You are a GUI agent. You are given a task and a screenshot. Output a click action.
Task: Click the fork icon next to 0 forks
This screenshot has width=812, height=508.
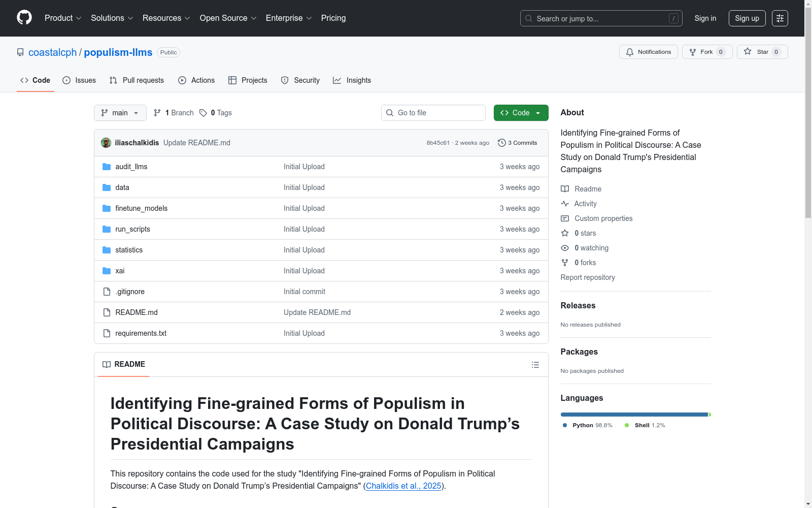coord(565,263)
